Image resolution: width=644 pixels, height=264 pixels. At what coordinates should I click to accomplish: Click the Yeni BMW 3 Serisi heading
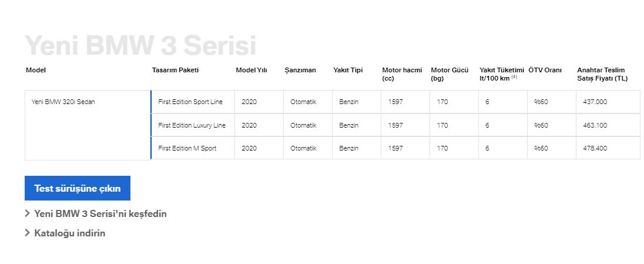click(x=140, y=45)
